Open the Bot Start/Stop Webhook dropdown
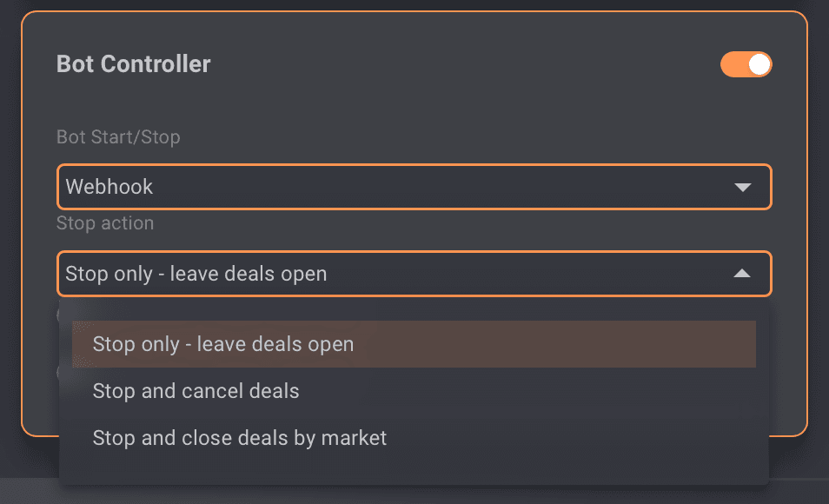This screenshot has width=829, height=504. click(414, 187)
